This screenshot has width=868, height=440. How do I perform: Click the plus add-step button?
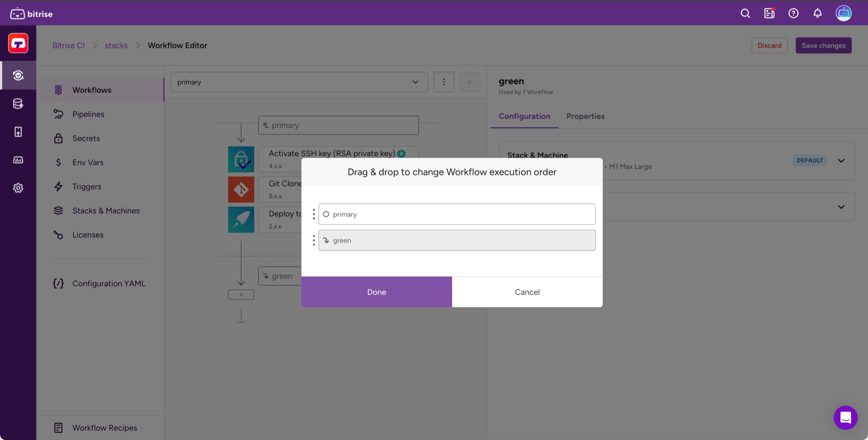[241, 295]
